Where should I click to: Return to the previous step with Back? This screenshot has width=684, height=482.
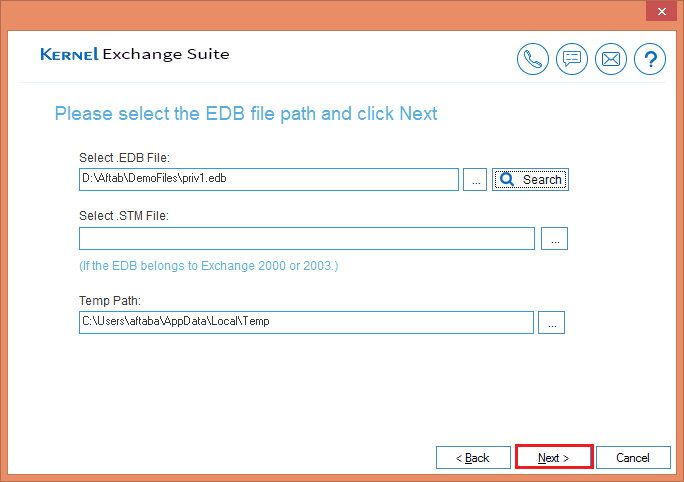pyautogui.click(x=473, y=457)
